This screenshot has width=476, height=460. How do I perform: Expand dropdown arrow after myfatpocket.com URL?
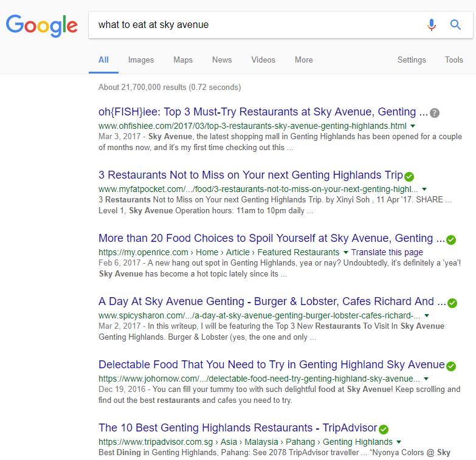424,189
